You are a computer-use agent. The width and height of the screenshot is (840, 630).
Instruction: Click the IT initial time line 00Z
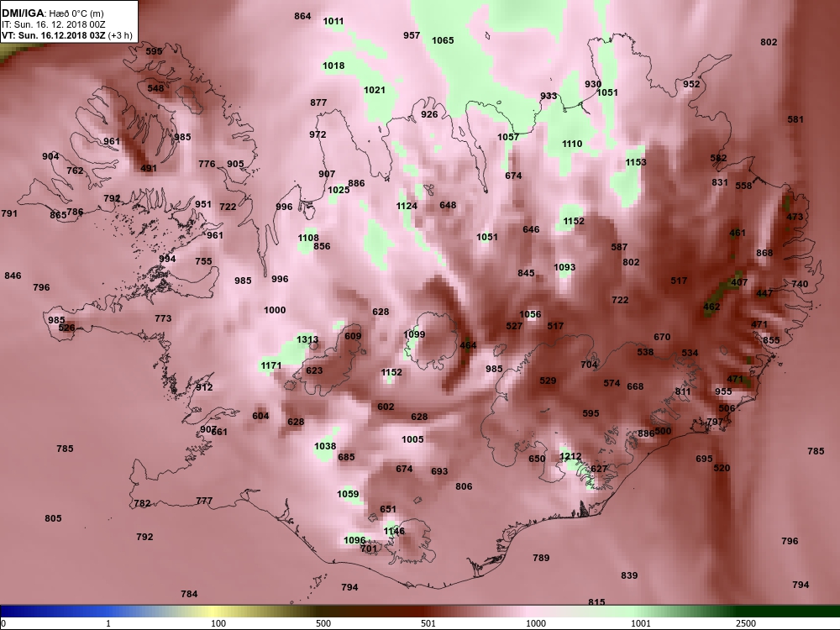click(51, 24)
